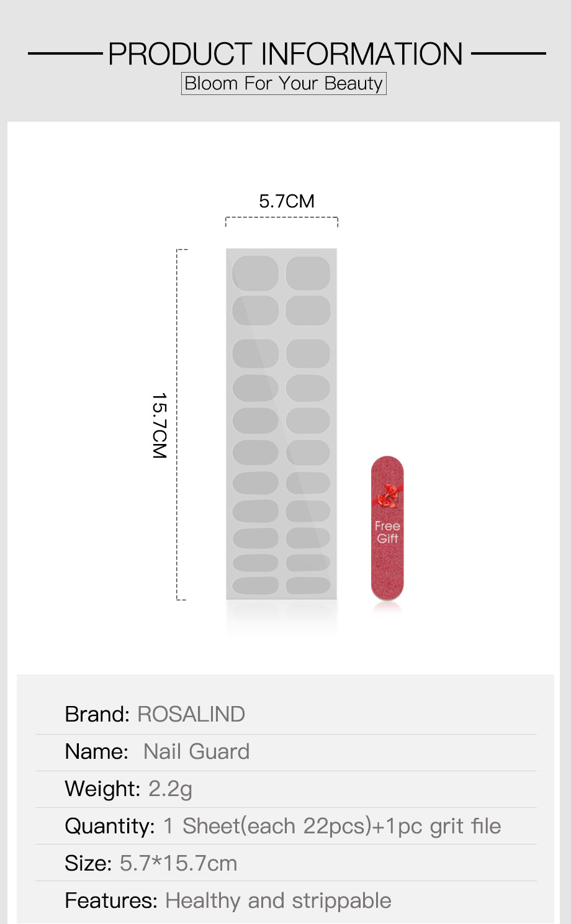Image resolution: width=571 pixels, height=924 pixels.
Task: Click the vertical 15.7CM height label
Action: coord(160,426)
